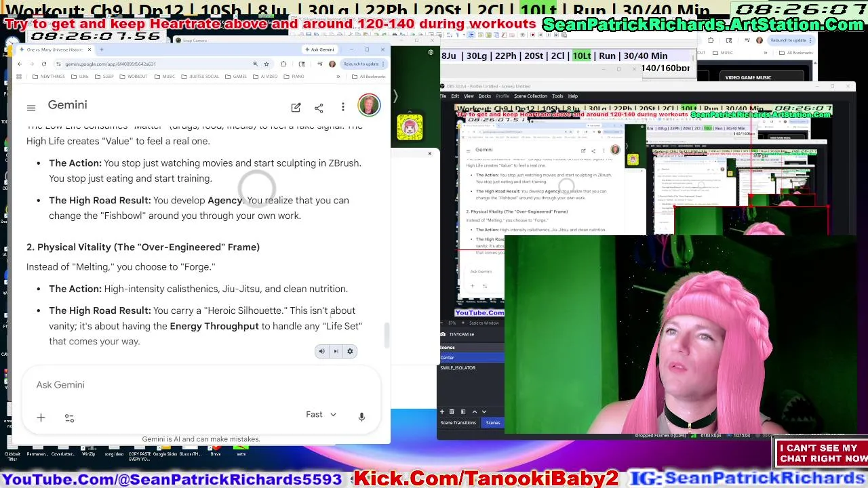
Task: Open JIUJITSU SOCIAL bookmark folder
Action: (201, 77)
